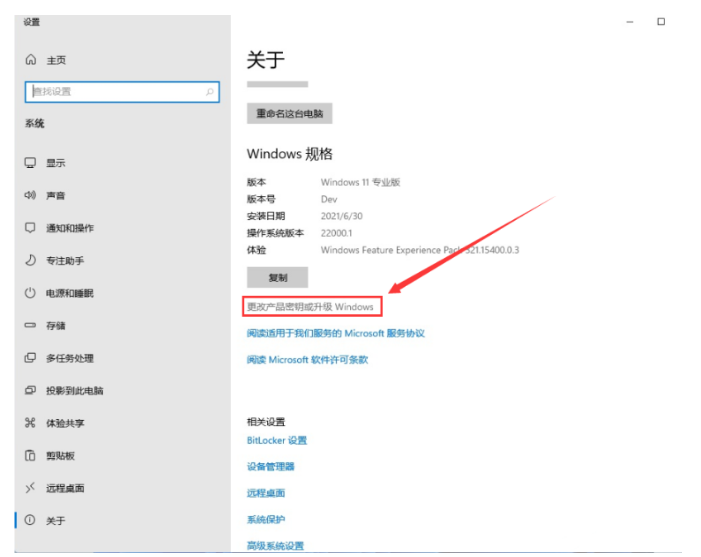Viewport: 701px width, 557px height.
Task: Focus the Find a setting search box
Action: [115, 92]
